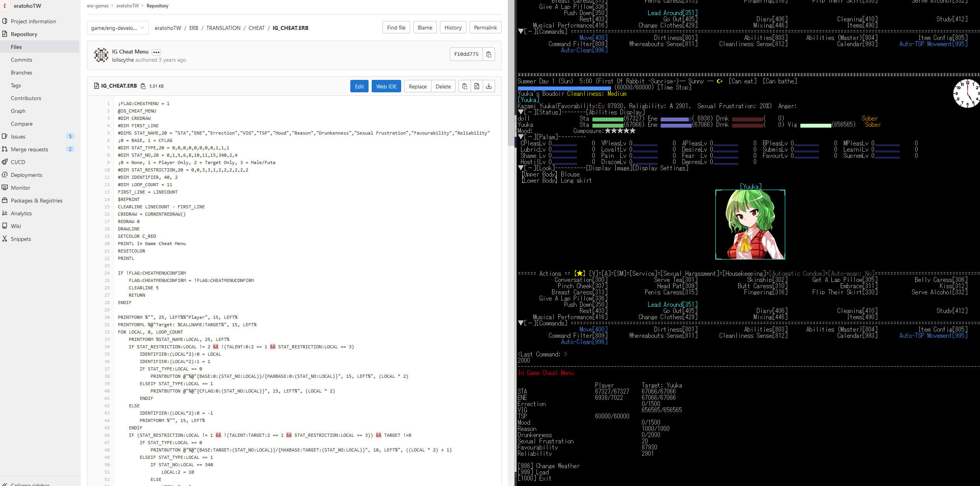Collapse the Palam section triangle

click(x=521, y=137)
